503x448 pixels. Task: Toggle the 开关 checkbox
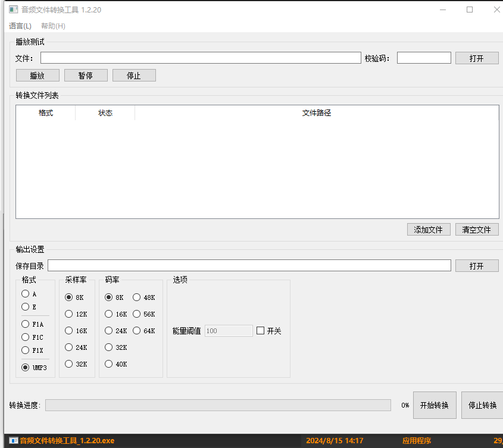(261, 331)
